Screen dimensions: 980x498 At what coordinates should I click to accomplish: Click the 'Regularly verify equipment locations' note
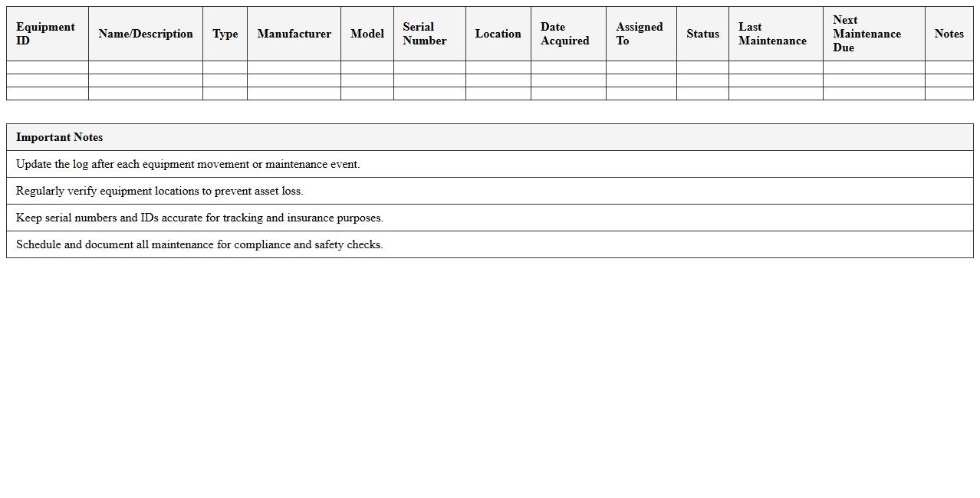pos(159,191)
